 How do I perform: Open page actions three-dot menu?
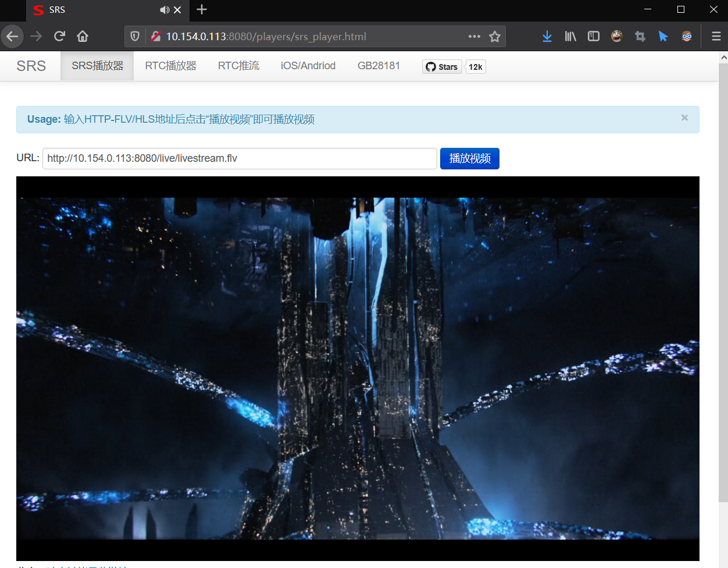474,36
